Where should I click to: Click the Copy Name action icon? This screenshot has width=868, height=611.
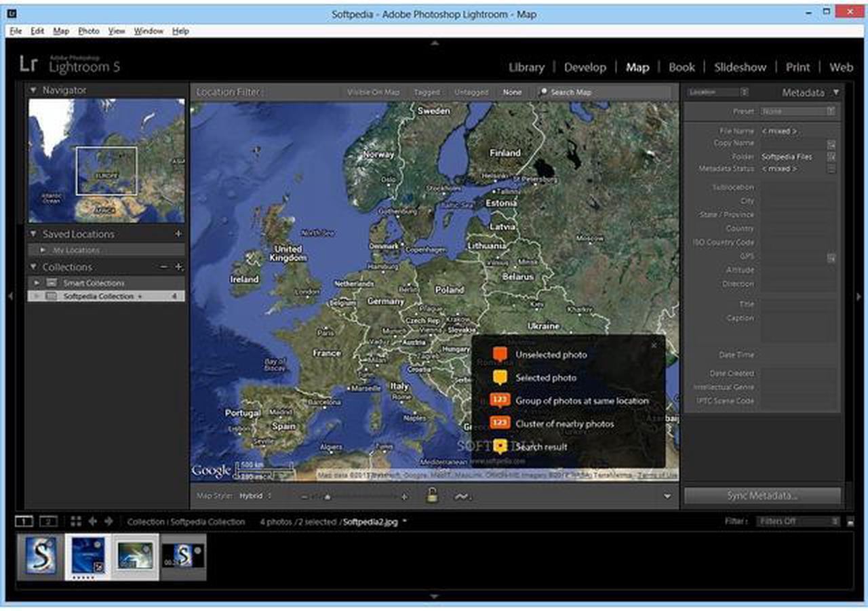click(x=831, y=144)
